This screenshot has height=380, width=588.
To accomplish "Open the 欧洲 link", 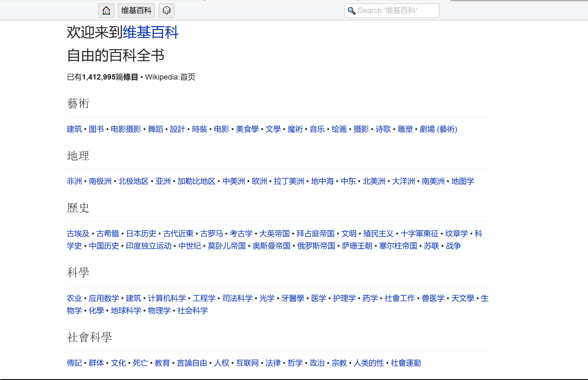I will click(x=259, y=181).
